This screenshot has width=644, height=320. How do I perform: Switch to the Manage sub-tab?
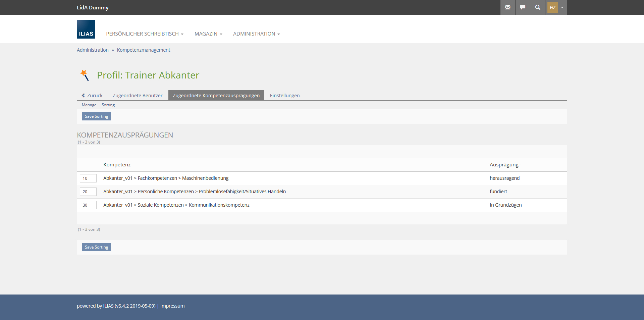(x=89, y=105)
